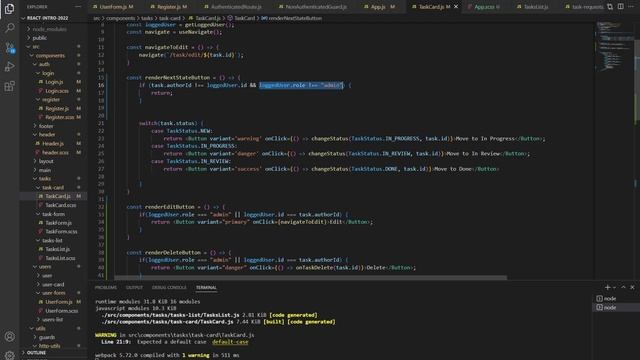The image size is (640, 360).
Task: Open Header.js in the Explorer
Action: tap(53, 143)
